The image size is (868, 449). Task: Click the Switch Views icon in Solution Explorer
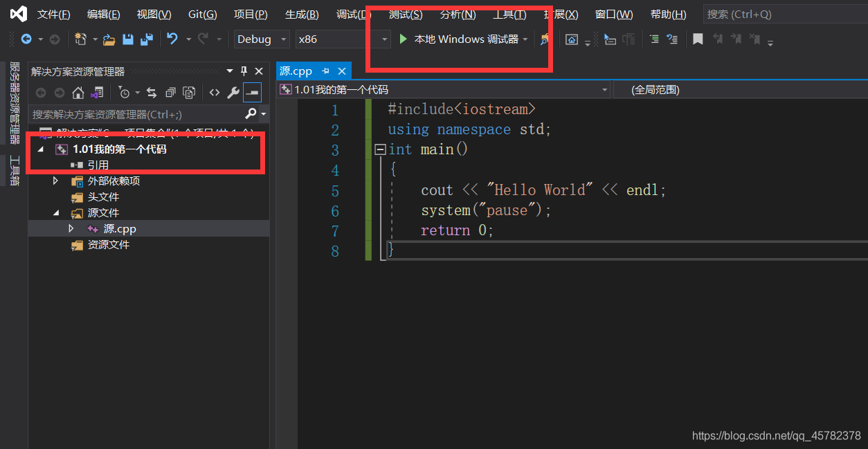[x=97, y=93]
